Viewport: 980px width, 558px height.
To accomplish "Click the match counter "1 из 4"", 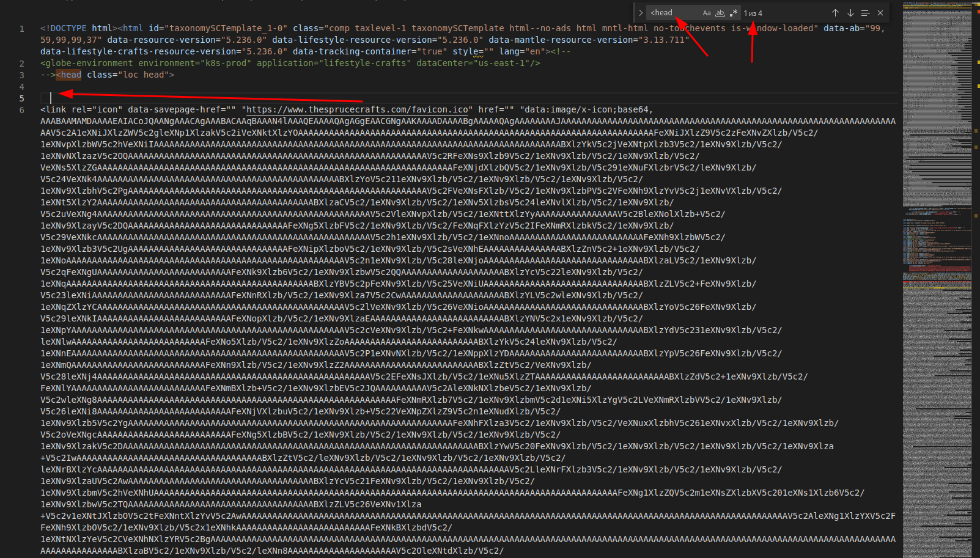I will point(753,13).
